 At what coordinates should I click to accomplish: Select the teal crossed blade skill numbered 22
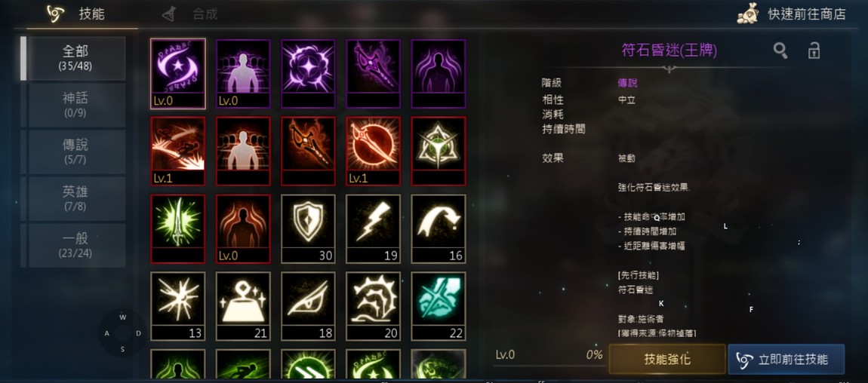(x=439, y=305)
